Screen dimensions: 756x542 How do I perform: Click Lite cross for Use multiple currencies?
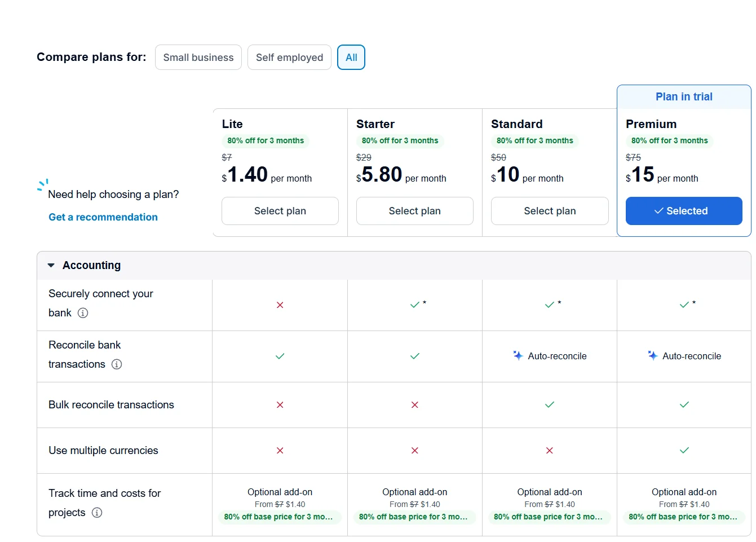280,451
